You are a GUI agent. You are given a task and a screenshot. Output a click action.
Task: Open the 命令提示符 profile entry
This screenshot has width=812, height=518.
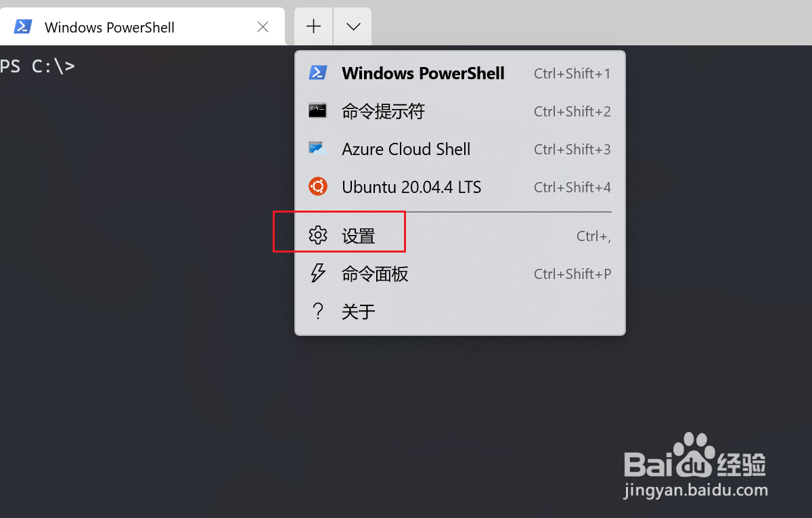click(x=460, y=111)
